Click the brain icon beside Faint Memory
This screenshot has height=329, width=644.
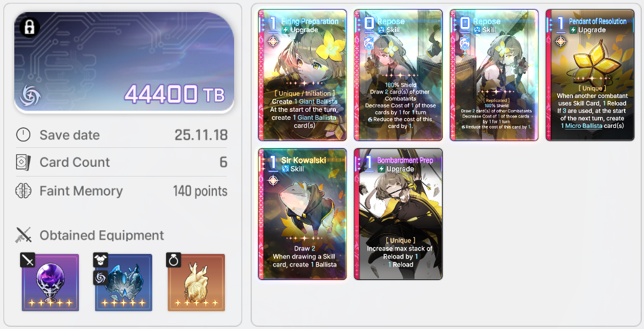[x=23, y=191]
